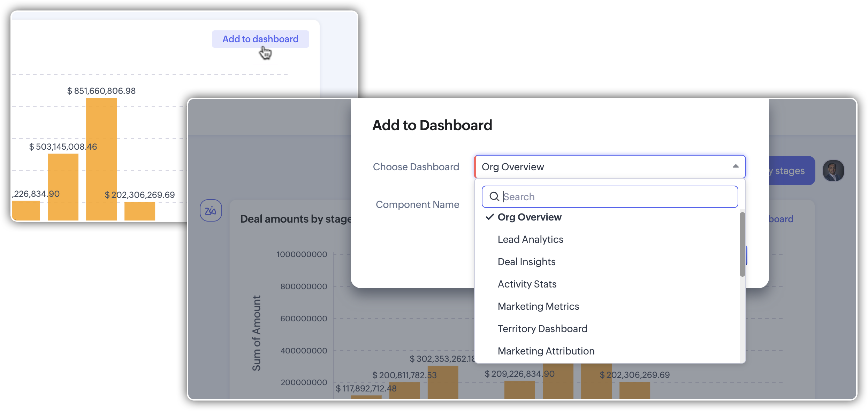Click the $851,660,806.98 orange bar
This screenshot has height=411, width=868.
click(101, 159)
